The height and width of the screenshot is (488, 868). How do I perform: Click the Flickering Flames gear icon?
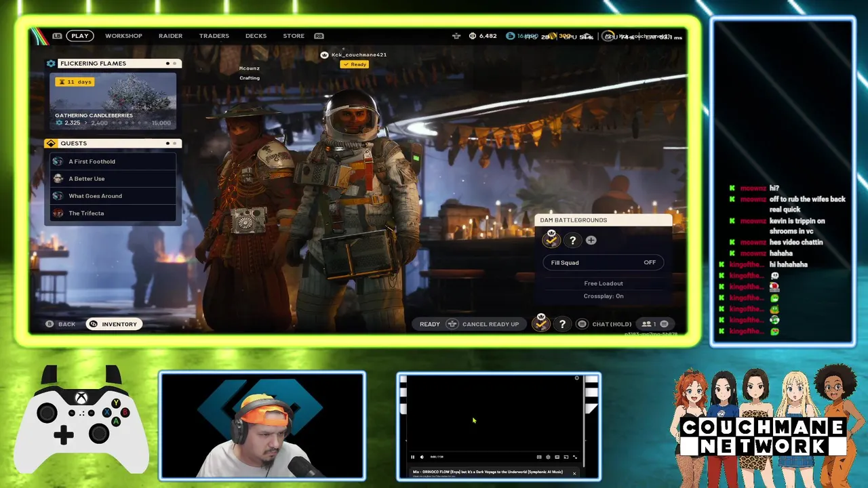[51, 63]
